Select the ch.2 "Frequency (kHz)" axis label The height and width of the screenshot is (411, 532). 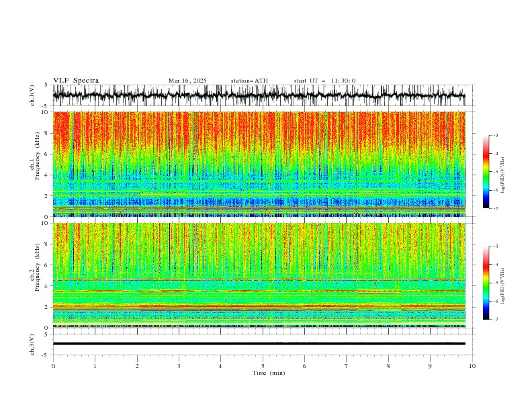(x=38, y=267)
